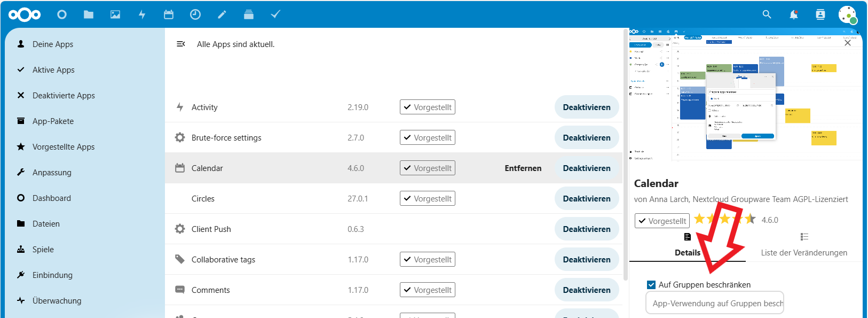The width and height of the screenshot is (868, 318).
Task: Open the Deck app icon
Action: pos(249,14)
